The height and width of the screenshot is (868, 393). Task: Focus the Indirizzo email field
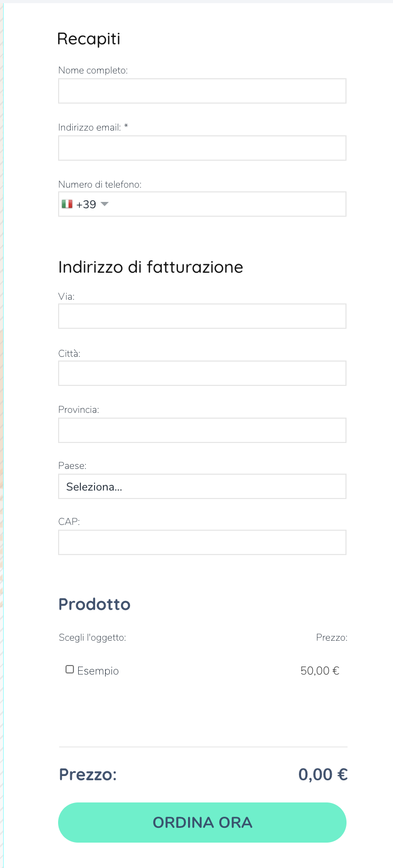tap(202, 148)
